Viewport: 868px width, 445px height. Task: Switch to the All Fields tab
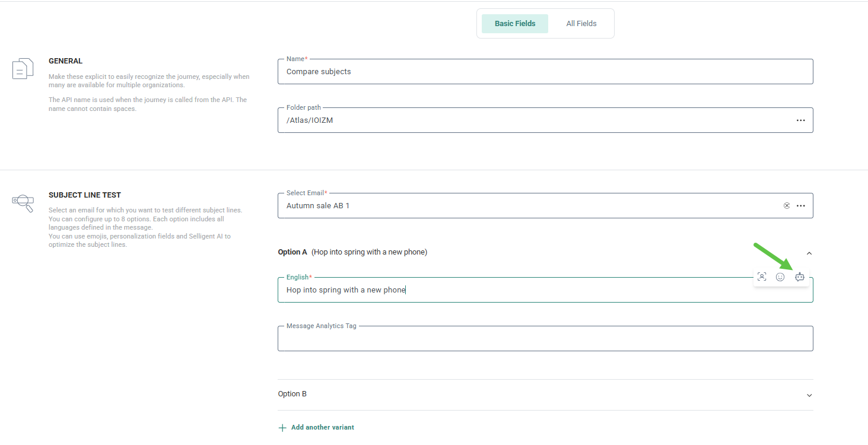581,24
